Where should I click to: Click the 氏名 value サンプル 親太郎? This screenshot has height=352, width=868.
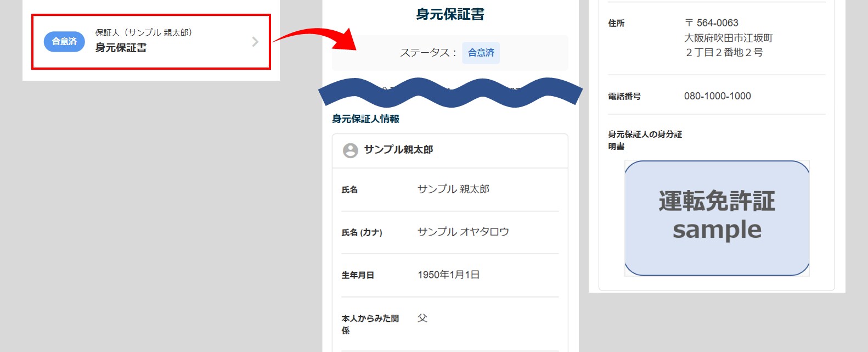(453, 189)
